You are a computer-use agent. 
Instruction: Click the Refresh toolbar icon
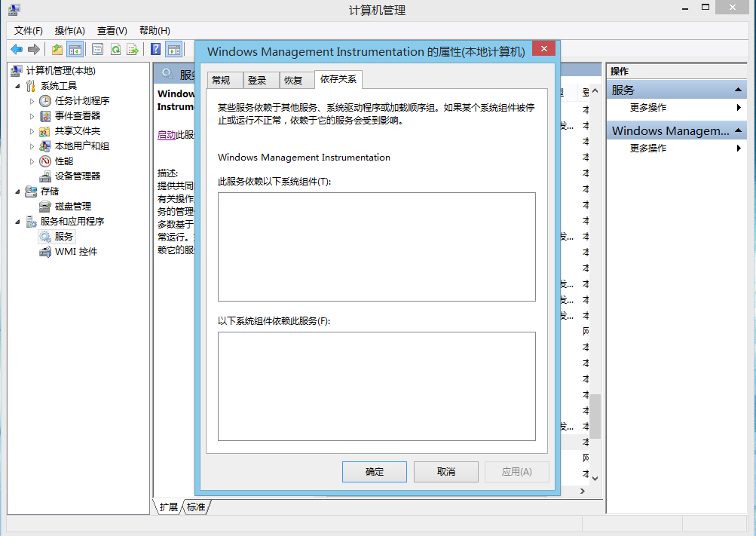pyautogui.click(x=116, y=49)
